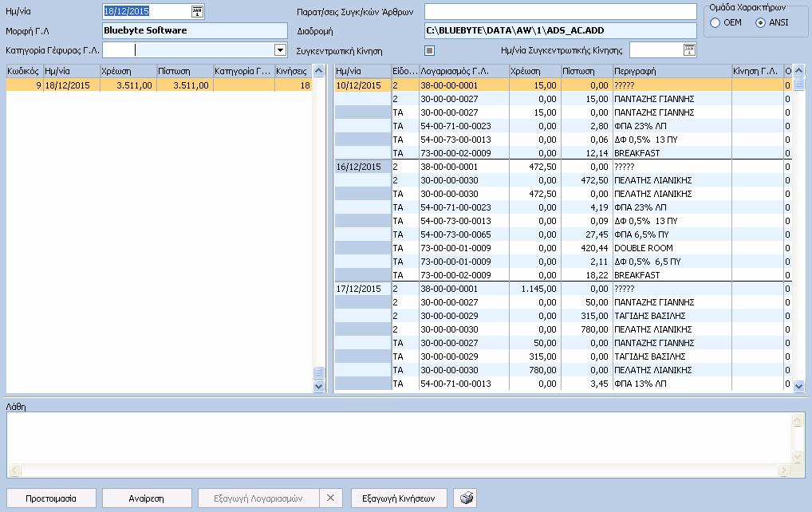Select the ANSI character set radio
Viewport: 812px width, 512px height.
tap(760, 23)
